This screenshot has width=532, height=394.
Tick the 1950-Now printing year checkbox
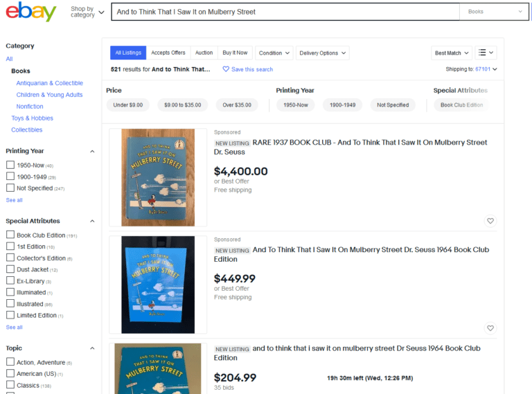[10, 165]
